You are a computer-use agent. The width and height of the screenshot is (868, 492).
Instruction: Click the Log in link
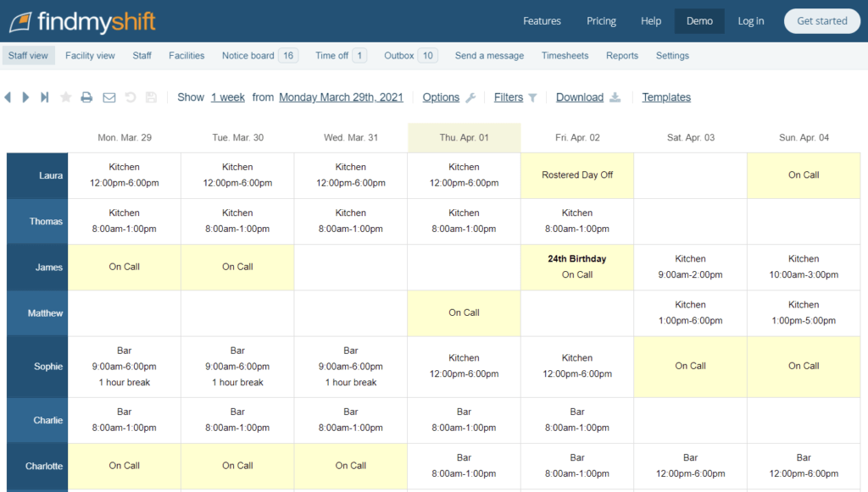coord(751,21)
